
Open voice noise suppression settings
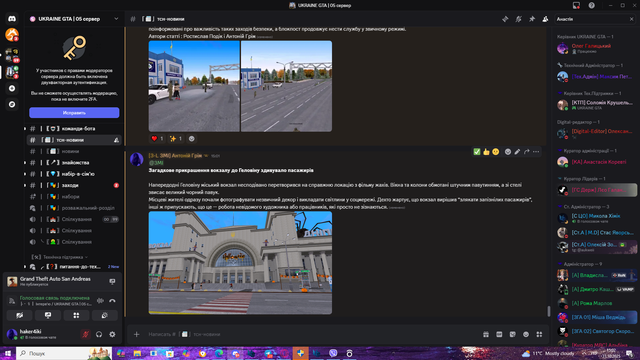(100, 301)
